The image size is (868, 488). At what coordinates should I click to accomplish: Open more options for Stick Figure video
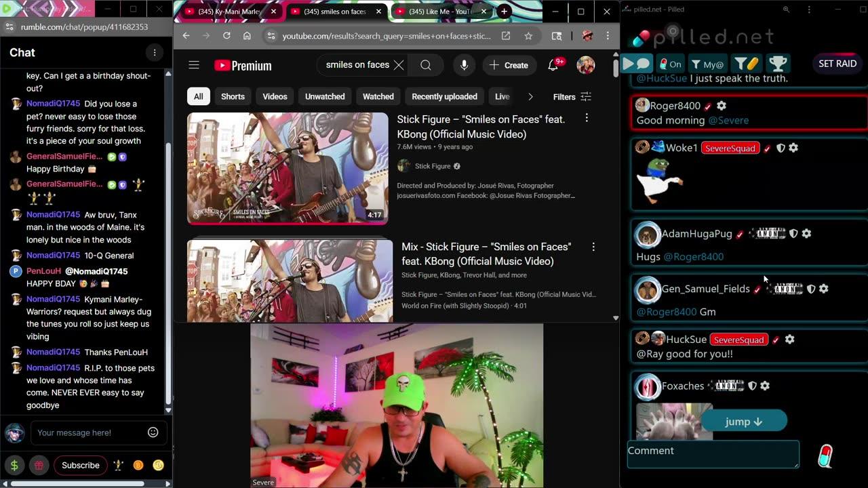pyautogui.click(x=587, y=119)
